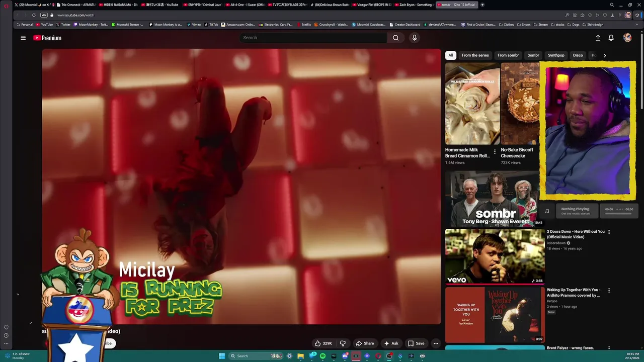Open the Shirt design bookmarks folder
Viewport: 644px width, 362px height.
(593, 25)
